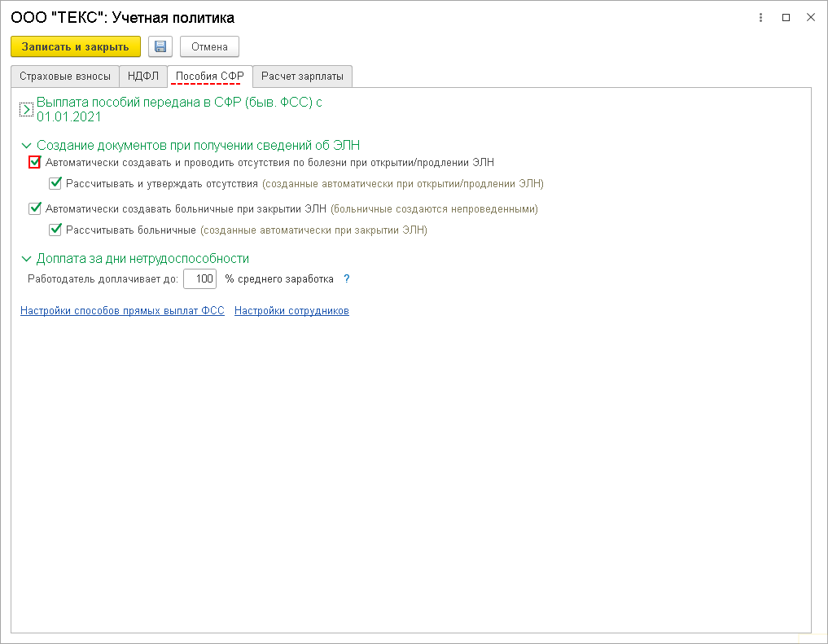Disable the 'Рассчитывать больничные' checkbox
This screenshot has width=828, height=644.
pyautogui.click(x=55, y=230)
